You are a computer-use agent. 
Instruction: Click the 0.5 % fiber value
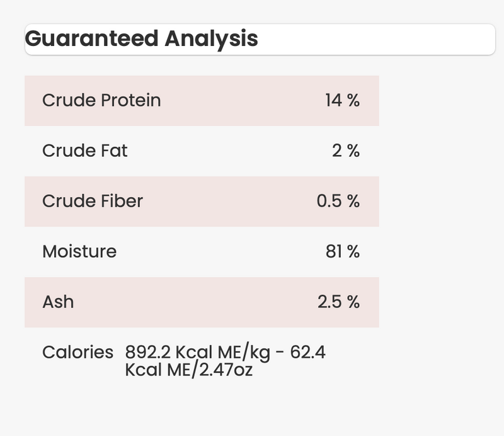[x=338, y=201]
